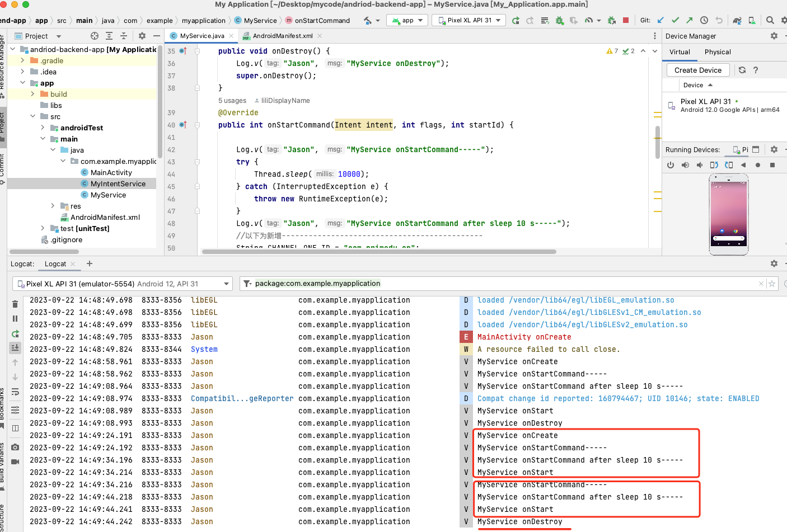Open the Pixel XL API 31 device dropdown
787x532 pixels.
coord(469,20)
